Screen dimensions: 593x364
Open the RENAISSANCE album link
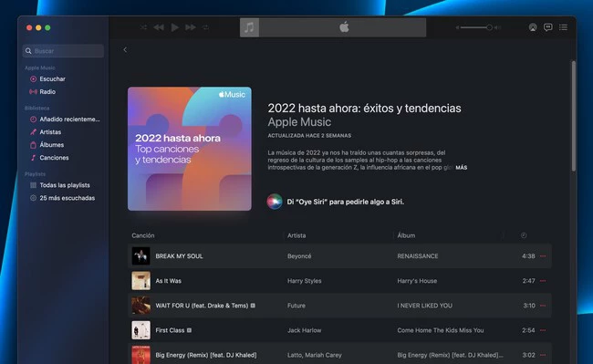point(418,256)
